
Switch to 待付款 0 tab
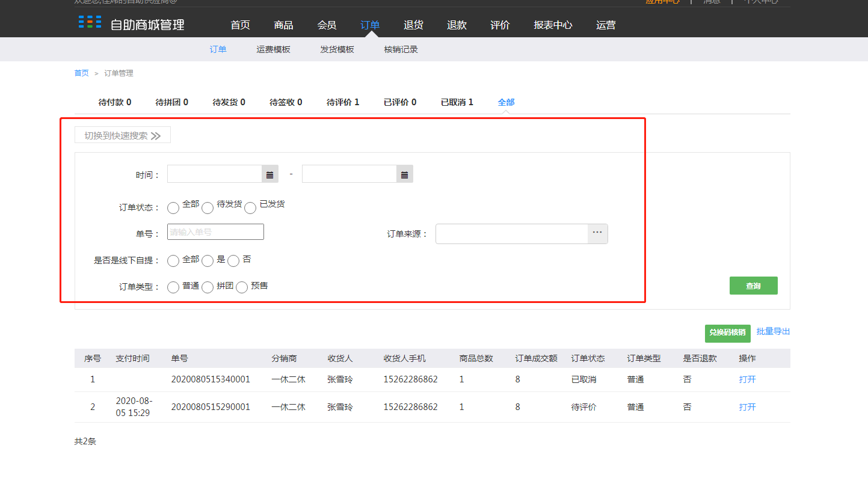(x=115, y=102)
